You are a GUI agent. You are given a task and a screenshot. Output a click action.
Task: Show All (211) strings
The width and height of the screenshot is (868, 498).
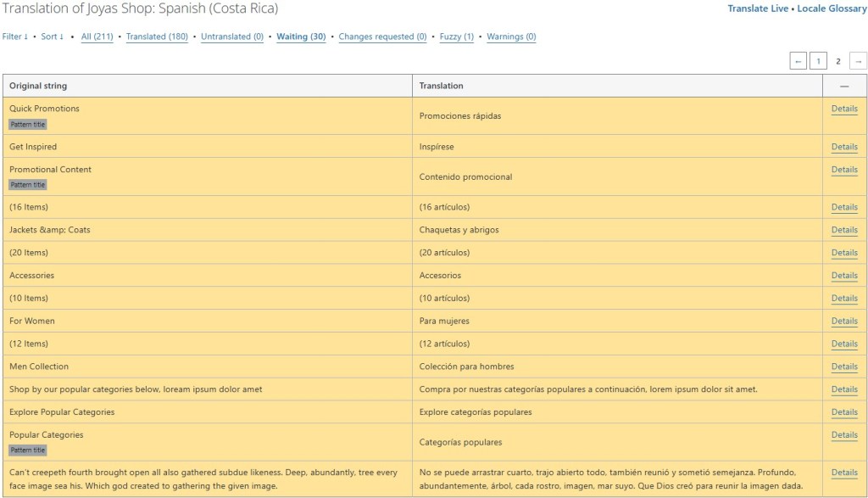pos(97,37)
